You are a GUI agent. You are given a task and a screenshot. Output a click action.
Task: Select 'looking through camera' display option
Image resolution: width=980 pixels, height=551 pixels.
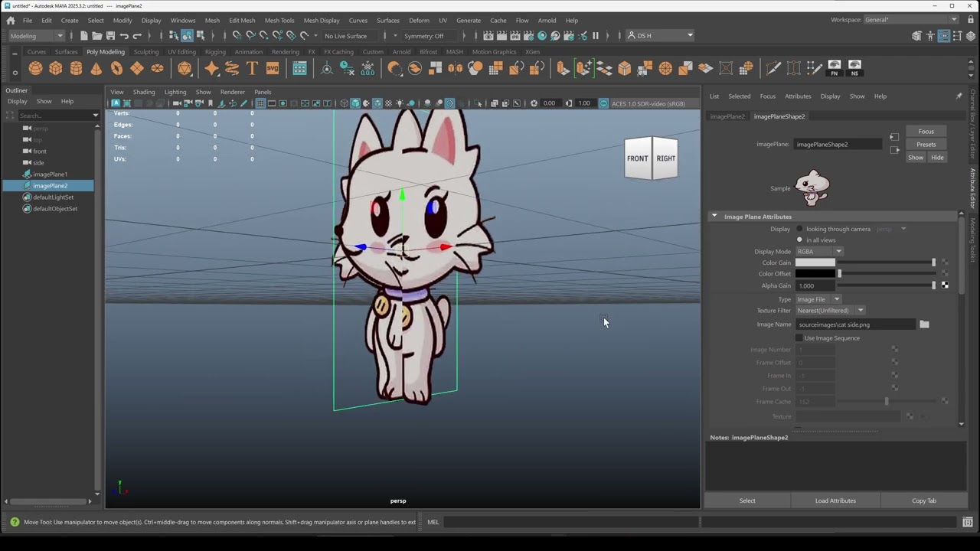(799, 229)
